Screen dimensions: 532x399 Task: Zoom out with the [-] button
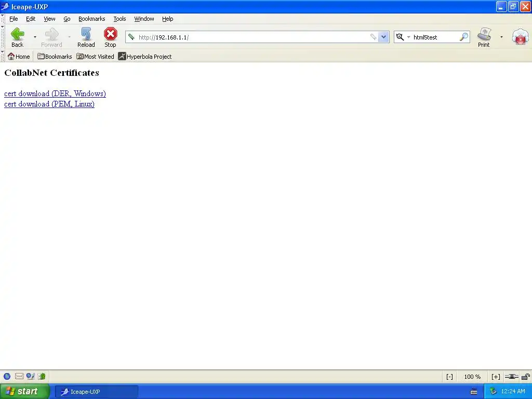click(x=449, y=377)
